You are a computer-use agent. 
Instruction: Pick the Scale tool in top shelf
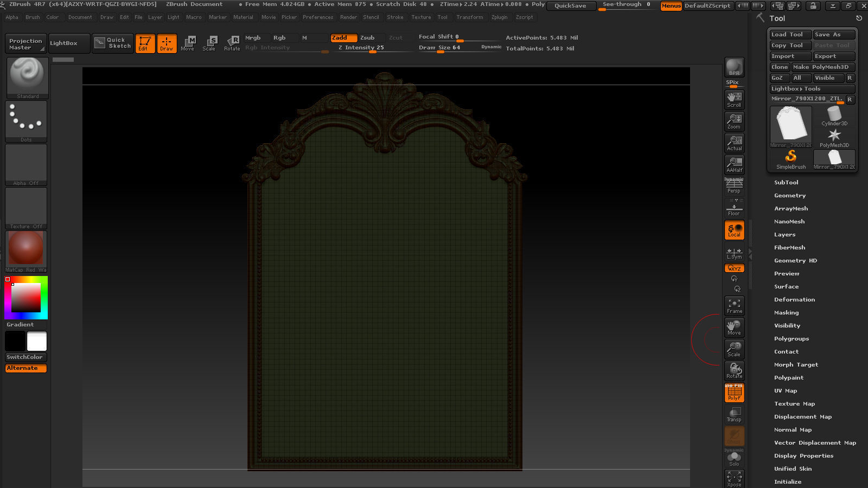[x=209, y=43]
